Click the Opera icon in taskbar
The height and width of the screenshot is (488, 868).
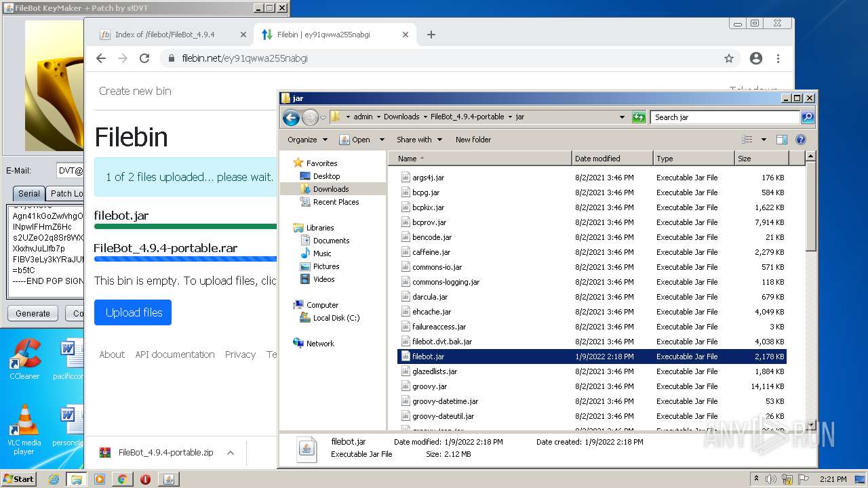pyautogui.click(x=145, y=479)
